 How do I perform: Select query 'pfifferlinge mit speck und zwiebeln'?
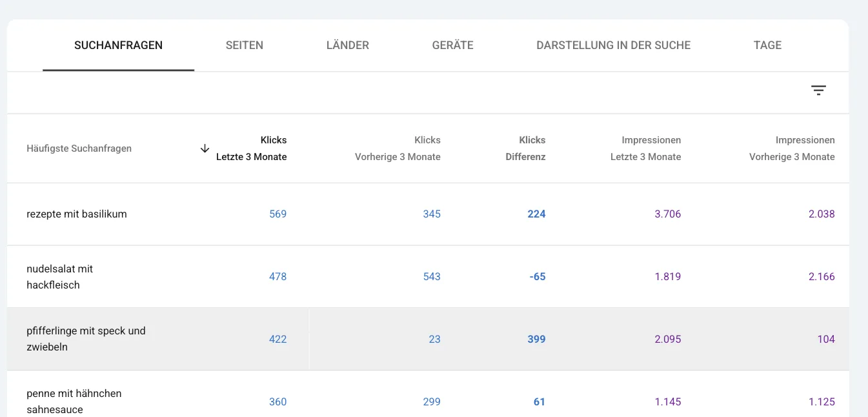[86, 339]
